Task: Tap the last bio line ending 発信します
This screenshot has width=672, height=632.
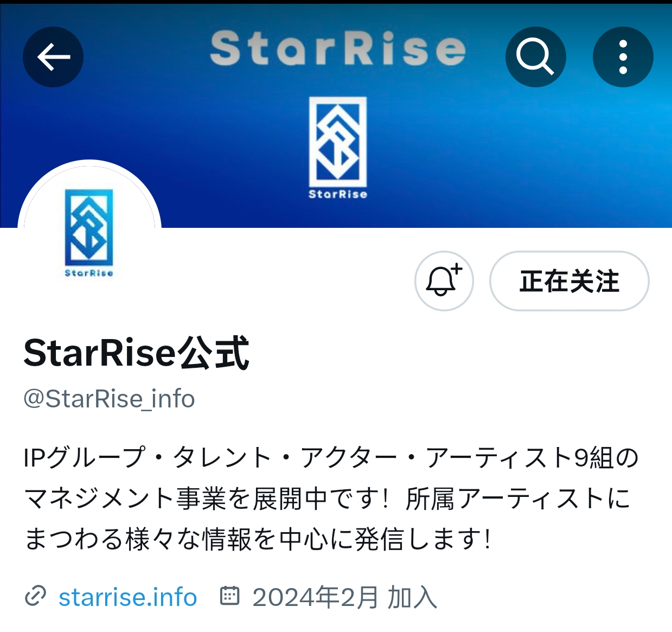Action: pos(258,539)
